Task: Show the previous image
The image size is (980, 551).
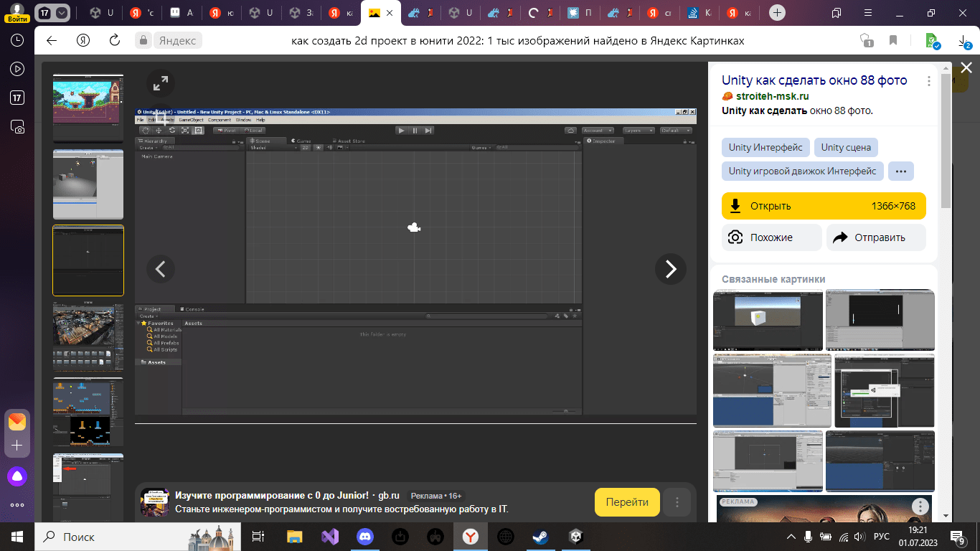Action: point(161,269)
